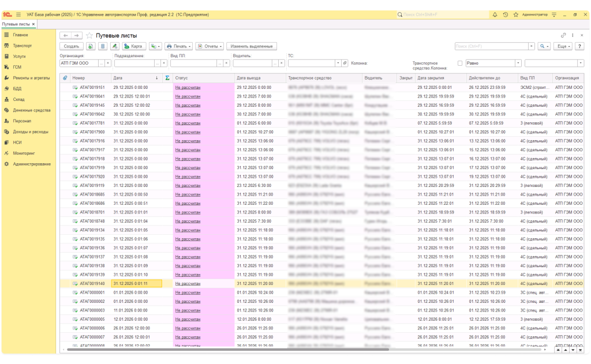Open Ремонты и агрегаты section

point(31,77)
